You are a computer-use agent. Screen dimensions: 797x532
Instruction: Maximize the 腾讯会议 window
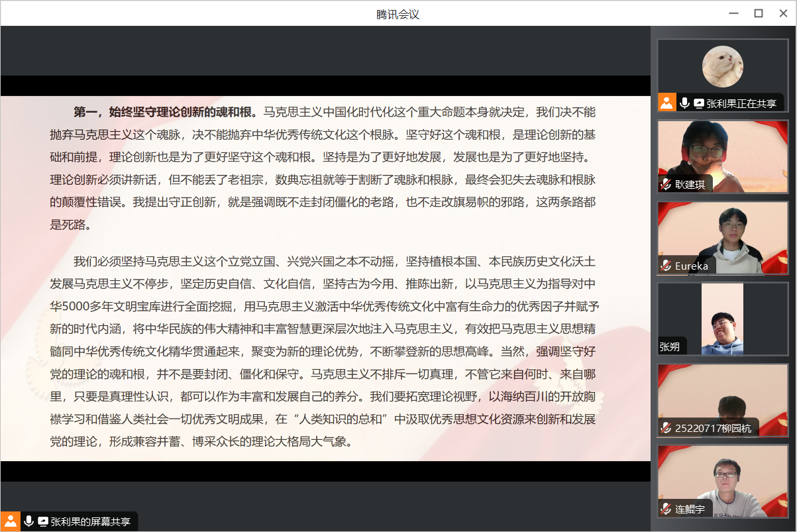point(759,13)
